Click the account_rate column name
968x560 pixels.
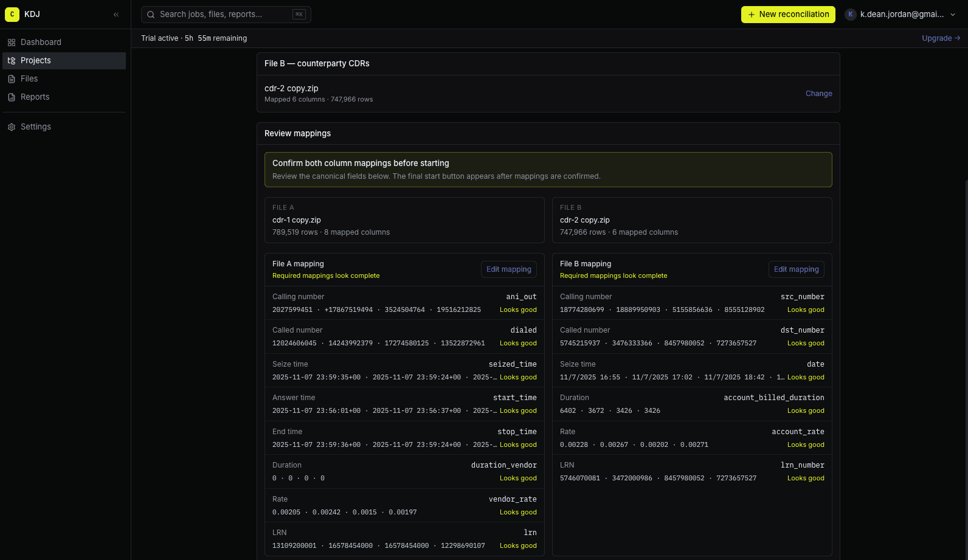tap(798, 432)
